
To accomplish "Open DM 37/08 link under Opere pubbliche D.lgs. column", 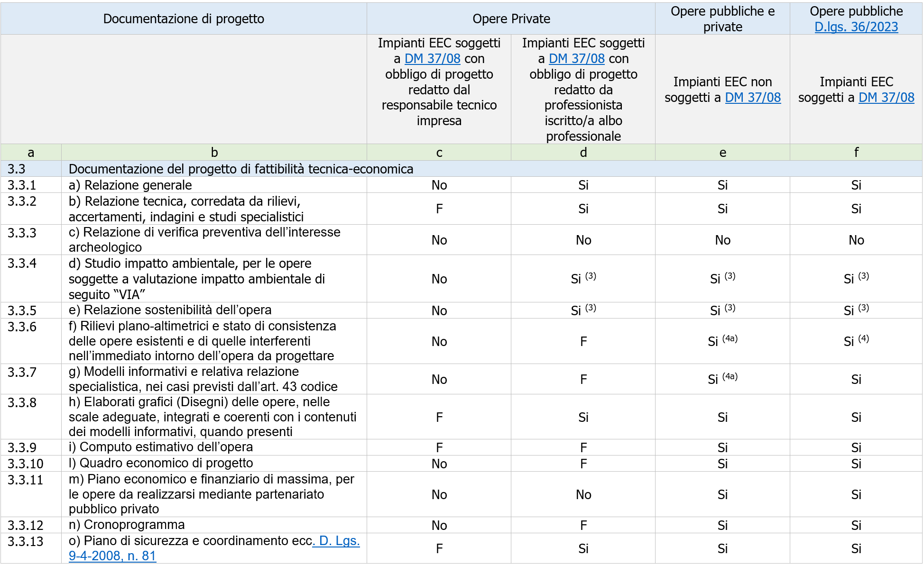I will click(x=886, y=98).
